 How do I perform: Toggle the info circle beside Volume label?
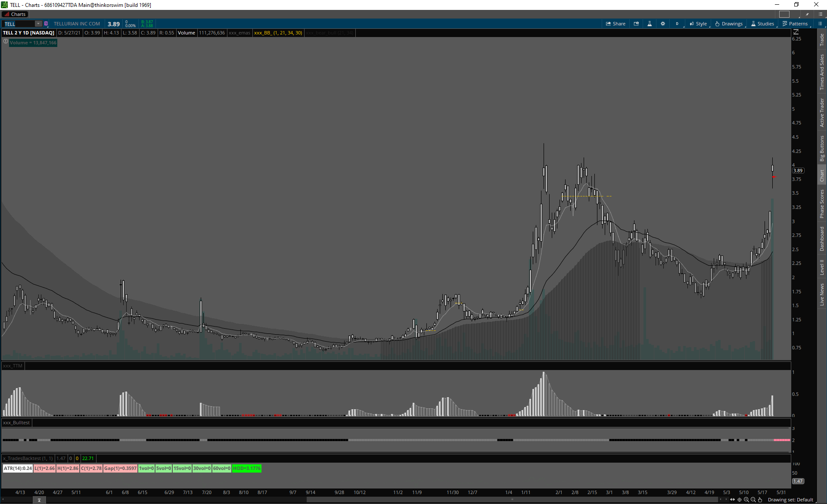point(6,42)
